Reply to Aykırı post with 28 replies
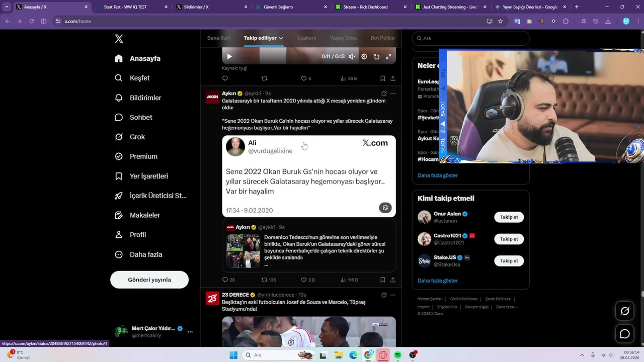 (x=228, y=280)
